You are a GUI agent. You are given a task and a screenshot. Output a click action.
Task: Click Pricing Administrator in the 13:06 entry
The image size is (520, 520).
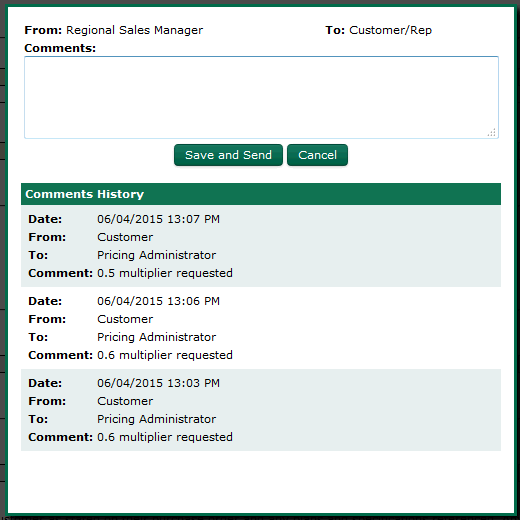click(x=156, y=337)
